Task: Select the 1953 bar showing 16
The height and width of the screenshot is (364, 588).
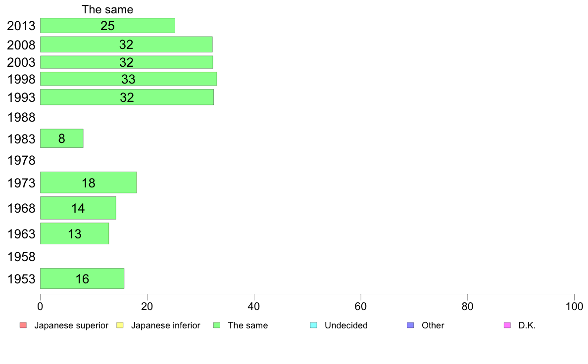Action: pos(82,278)
